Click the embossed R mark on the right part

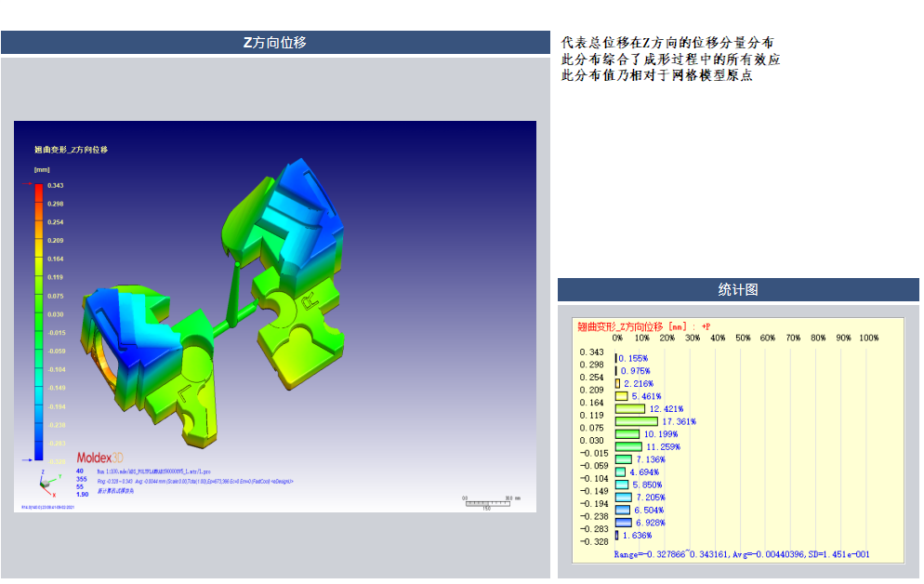310,299
